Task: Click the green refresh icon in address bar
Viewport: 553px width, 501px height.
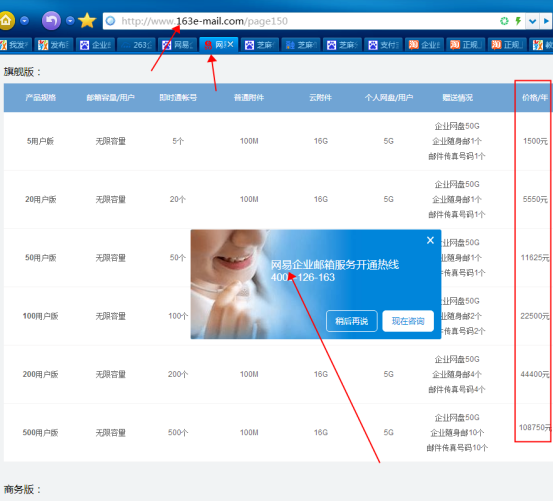Action: 504,21
